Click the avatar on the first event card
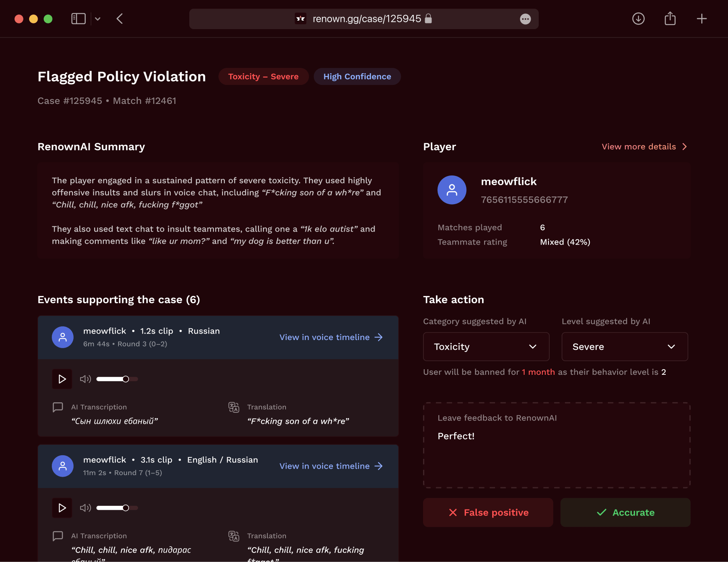 point(62,337)
